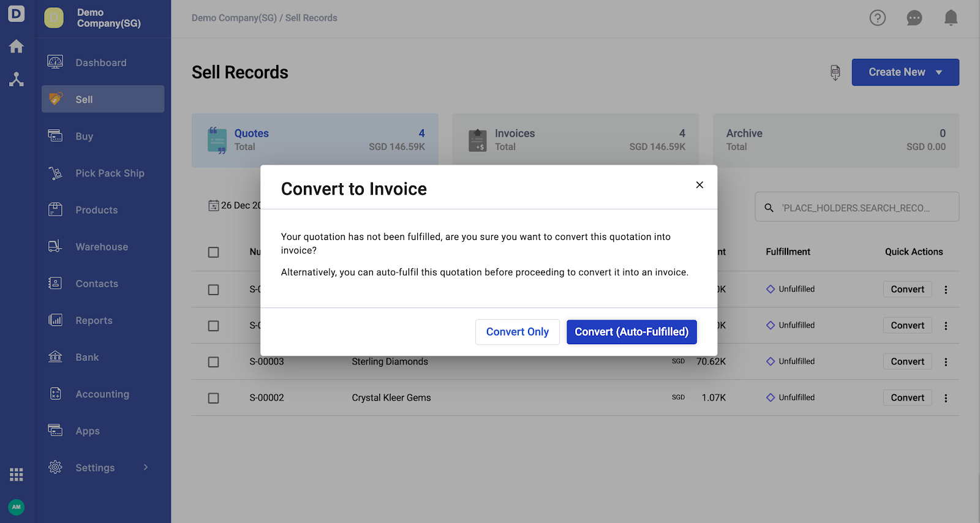Tick the checkbox for record S-00002
Screen dimensions: 980x523
coord(213,398)
